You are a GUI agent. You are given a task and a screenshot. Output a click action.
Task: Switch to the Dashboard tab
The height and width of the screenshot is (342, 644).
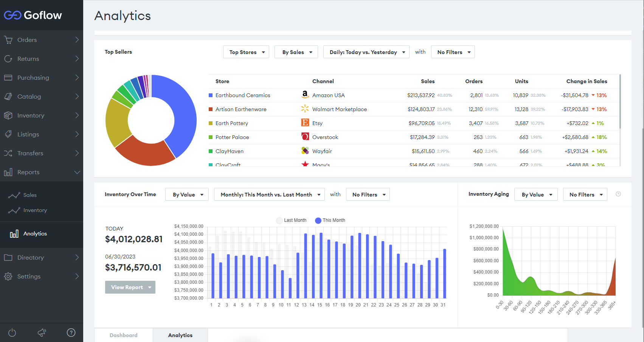[x=124, y=335]
